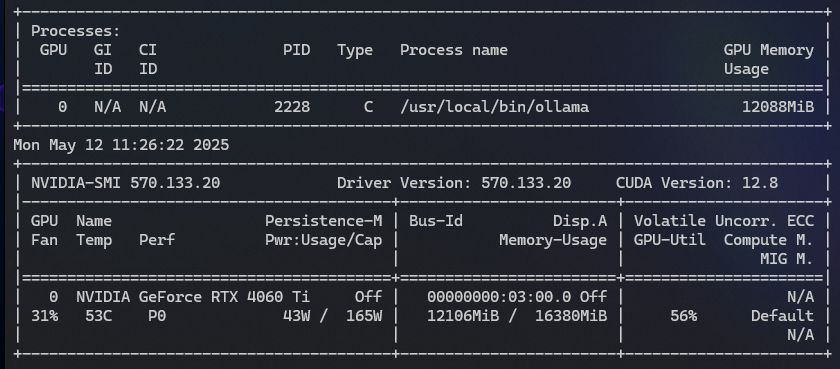840x369 pixels.
Task: Click the 'Perf' column header
Action: point(157,240)
